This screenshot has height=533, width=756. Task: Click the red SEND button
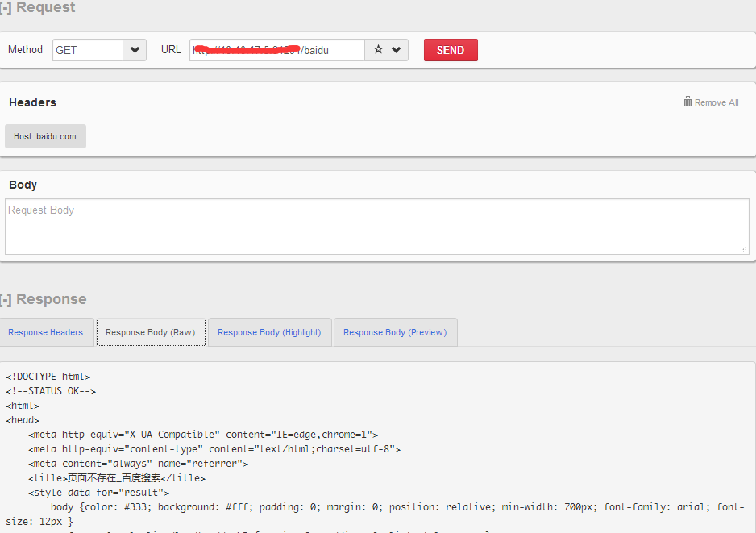451,50
